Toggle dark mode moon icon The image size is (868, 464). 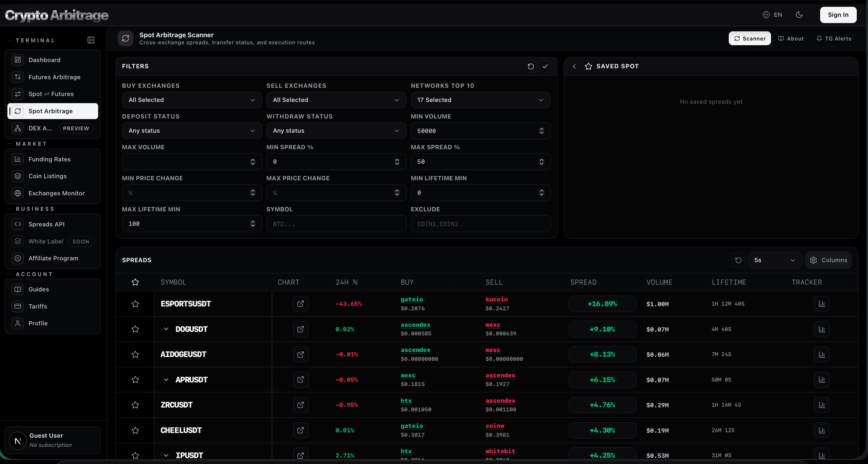pyautogui.click(x=799, y=14)
